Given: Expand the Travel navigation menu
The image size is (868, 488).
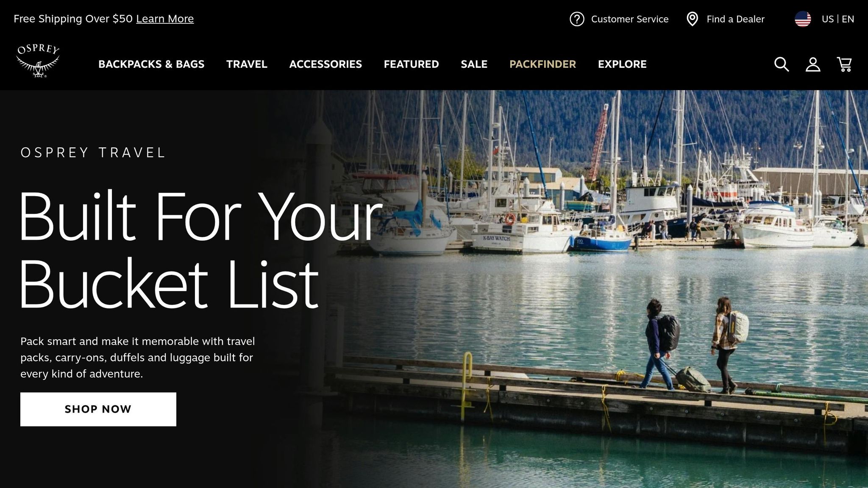Looking at the screenshot, I should click(247, 64).
